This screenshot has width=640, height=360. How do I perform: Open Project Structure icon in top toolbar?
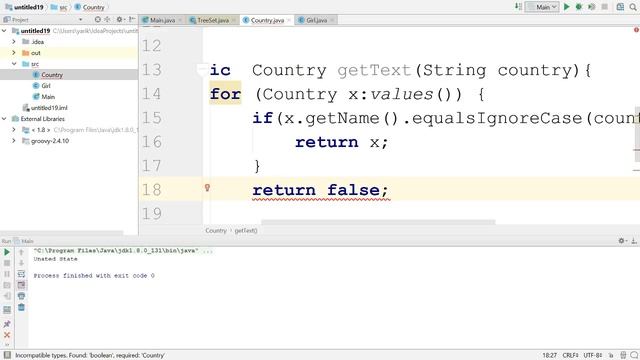(x=620, y=7)
